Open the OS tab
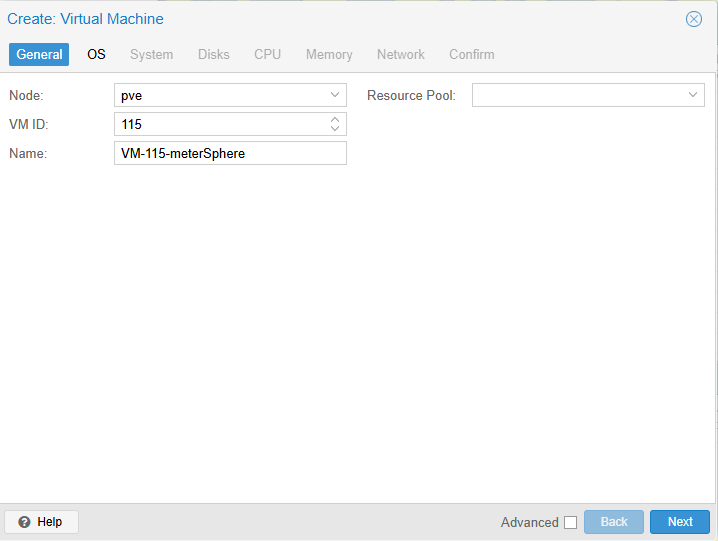This screenshot has height=541, width=718. (96, 55)
